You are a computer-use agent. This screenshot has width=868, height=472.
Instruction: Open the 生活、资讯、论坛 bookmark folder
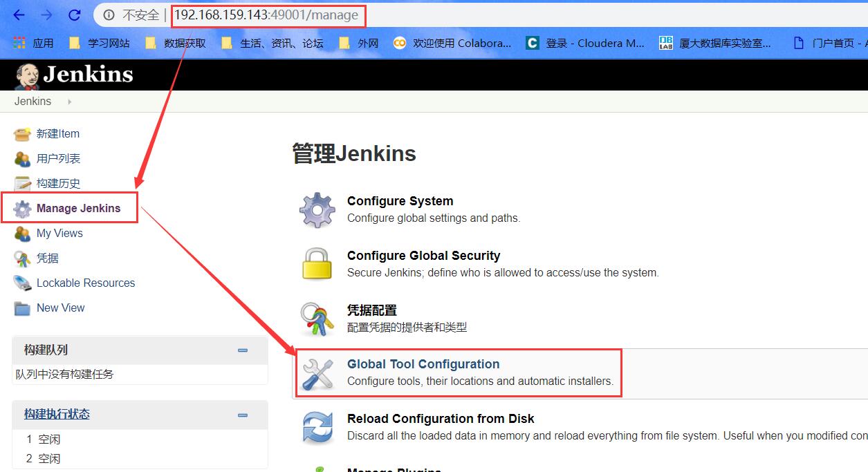[272, 43]
